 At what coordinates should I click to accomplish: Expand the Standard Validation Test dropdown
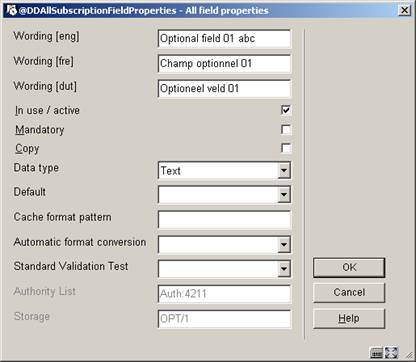click(284, 269)
